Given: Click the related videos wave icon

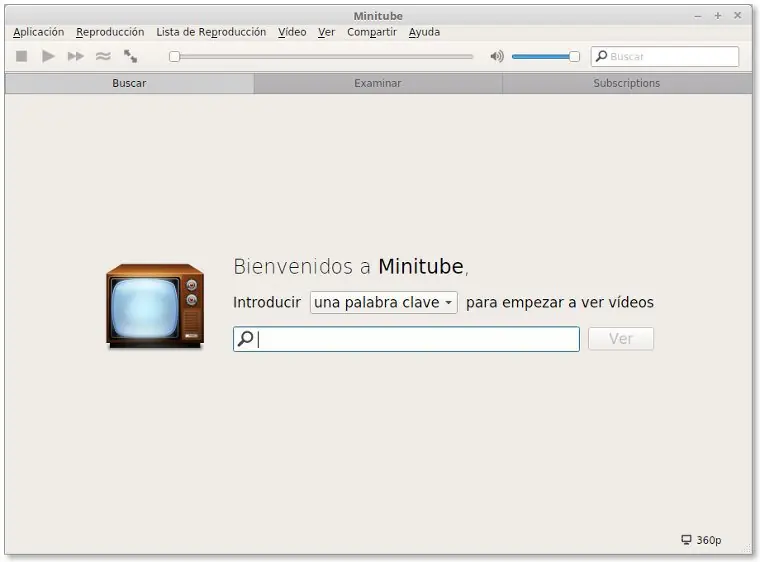Looking at the screenshot, I should 103,56.
